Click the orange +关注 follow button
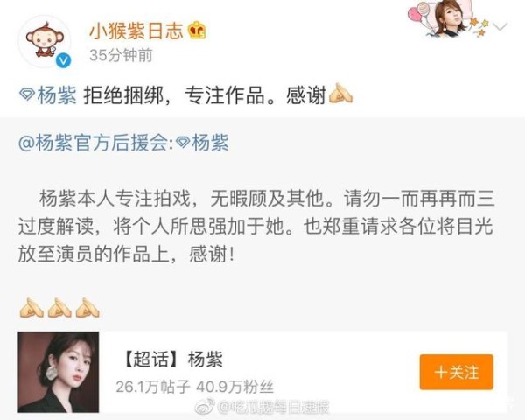Image resolution: width=525 pixels, height=420 pixels. click(x=457, y=372)
